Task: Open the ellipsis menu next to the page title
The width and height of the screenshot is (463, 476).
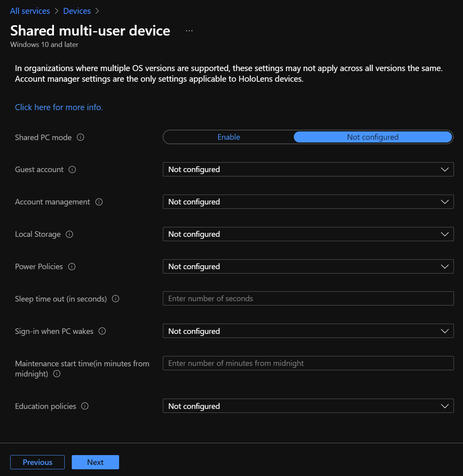Action: (x=189, y=30)
